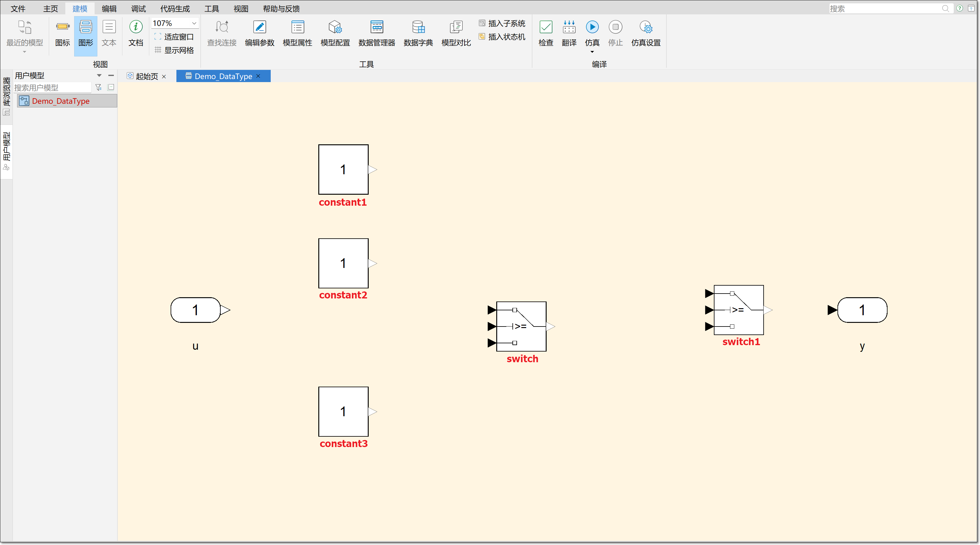Run the 翻译 translate tool
The image size is (980, 545).
click(x=569, y=34)
